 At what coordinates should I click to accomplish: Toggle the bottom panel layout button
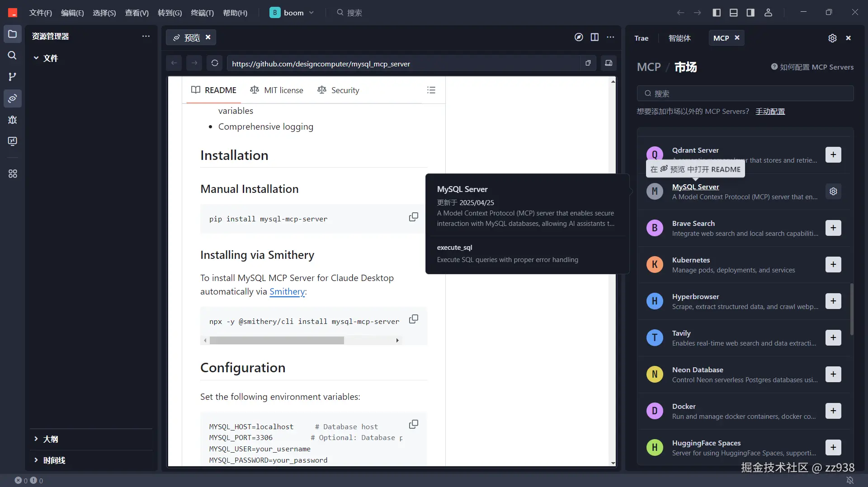734,13
